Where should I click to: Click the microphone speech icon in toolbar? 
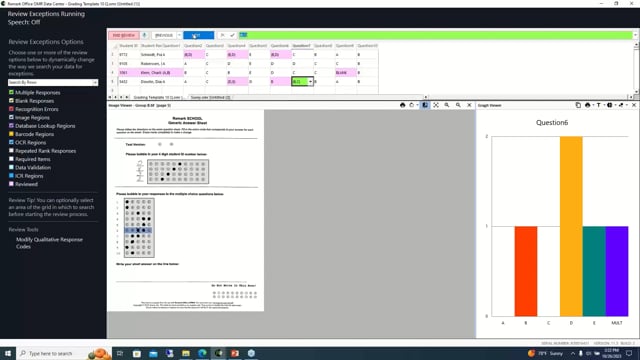[x=144, y=35]
